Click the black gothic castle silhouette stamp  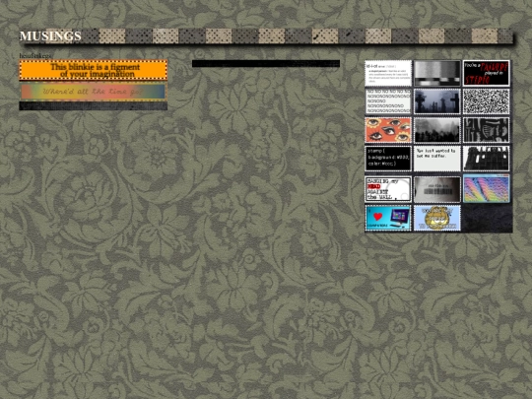tap(487, 159)
